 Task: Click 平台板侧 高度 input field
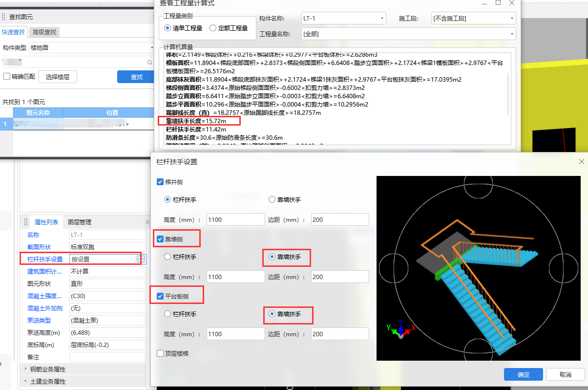tap(235, 334)
